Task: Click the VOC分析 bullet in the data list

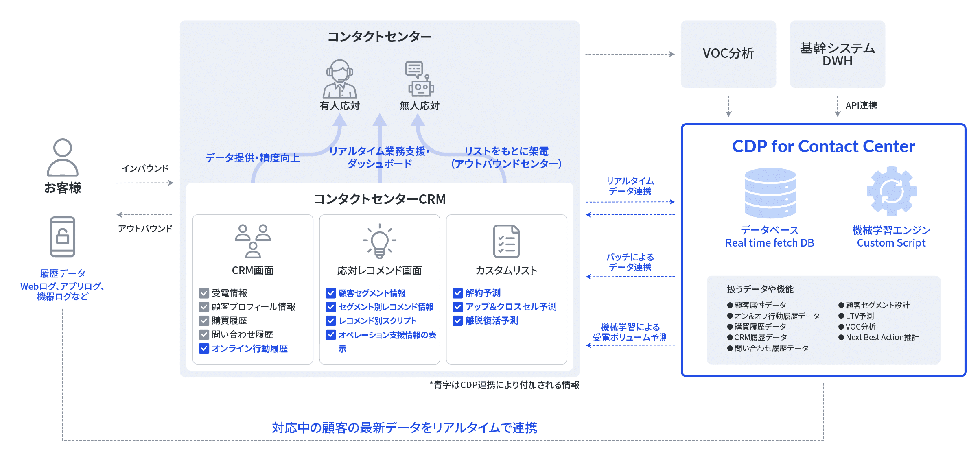Action: tap(857, 327)
